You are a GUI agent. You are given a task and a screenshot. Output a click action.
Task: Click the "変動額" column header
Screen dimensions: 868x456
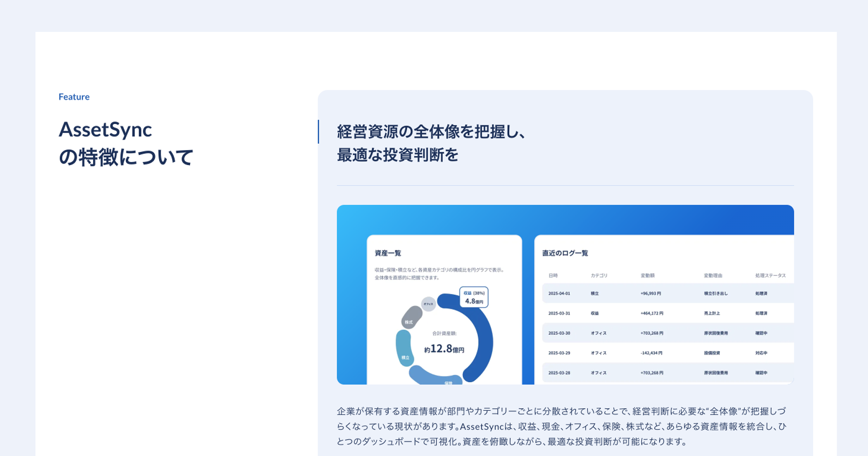(648, 276)
